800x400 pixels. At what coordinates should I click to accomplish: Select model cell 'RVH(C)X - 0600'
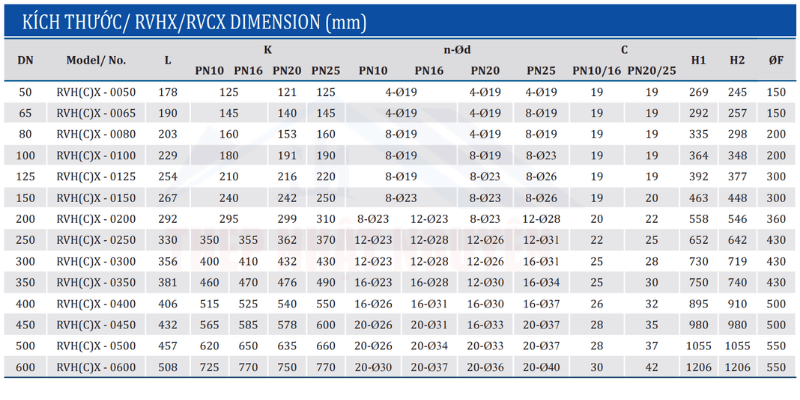(x=96, y=367)
